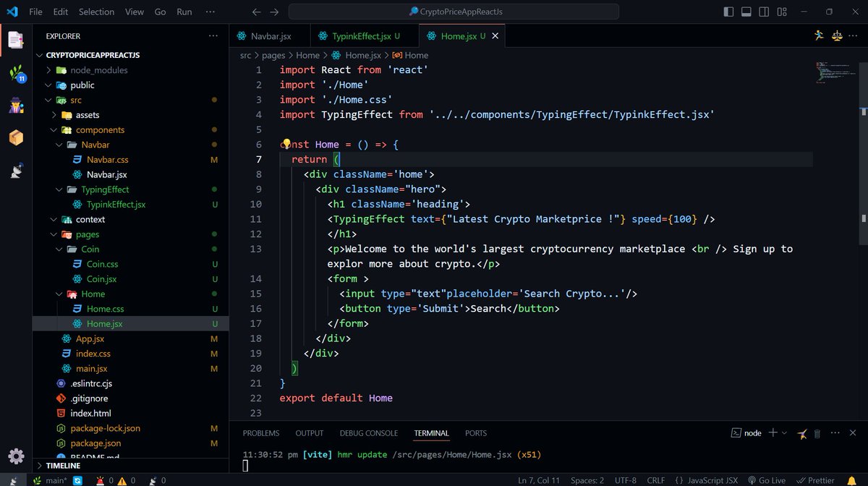Click the rocket icon in terminal toolbar
868x486 pixels.
coord(801,433)
